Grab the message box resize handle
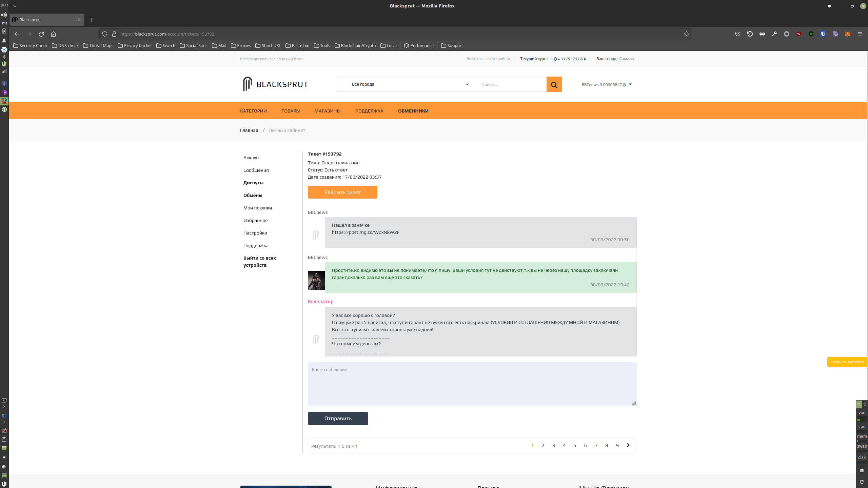 point(634,403)
